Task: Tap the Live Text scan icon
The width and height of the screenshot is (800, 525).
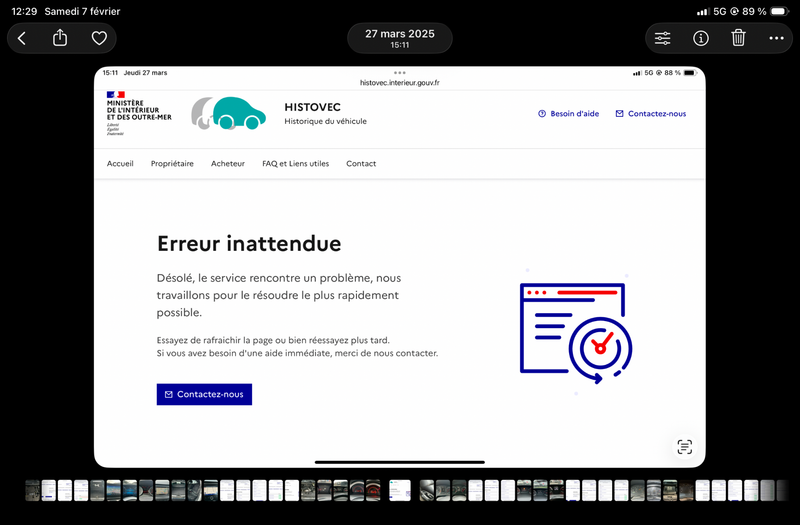Action: [x=684, y=447]
